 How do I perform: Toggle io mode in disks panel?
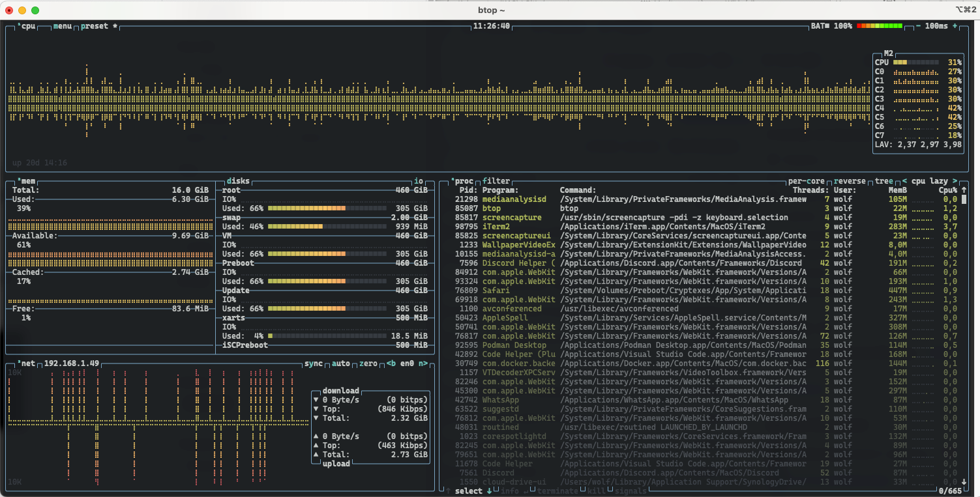(419, 181)
